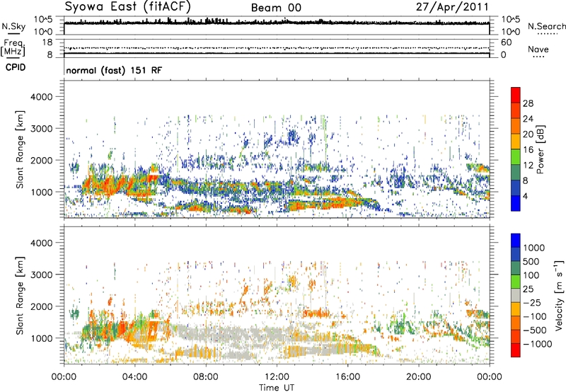Click the '3000' tick on velocity panel
The image size is (566, 392).
[41, 275]
